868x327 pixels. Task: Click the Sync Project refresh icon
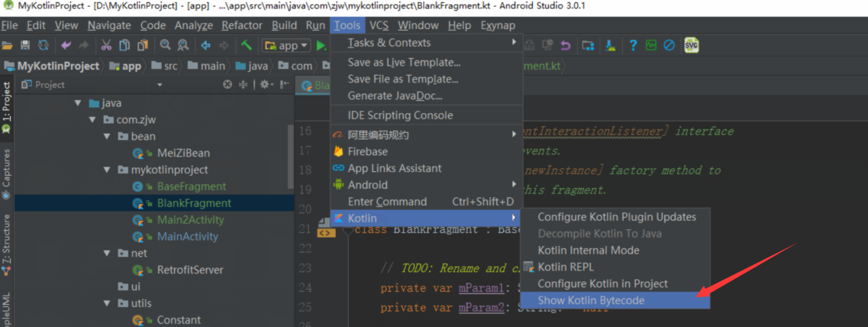[x=43, y=46]
